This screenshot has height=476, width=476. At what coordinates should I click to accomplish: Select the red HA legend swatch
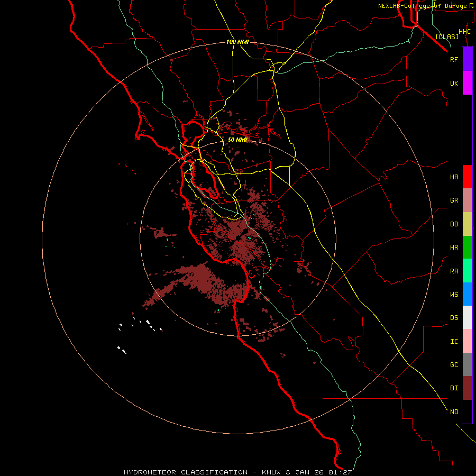click(x=467, y=177)
